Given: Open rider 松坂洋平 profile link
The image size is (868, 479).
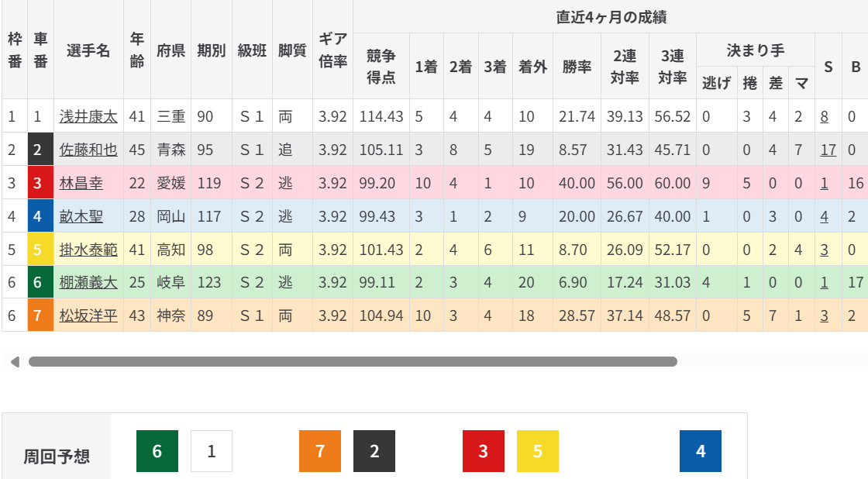Looking at the screenshot, I should point(88,316).
